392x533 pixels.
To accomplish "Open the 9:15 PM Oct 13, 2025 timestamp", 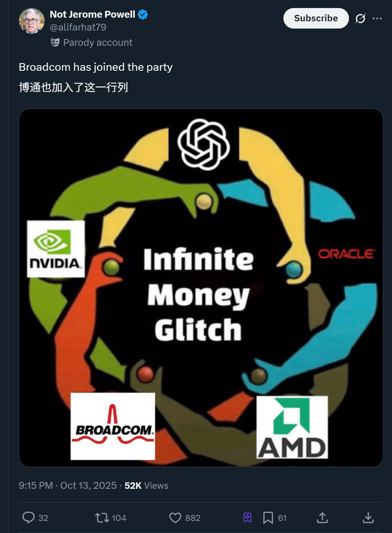I will coord(68,486).
